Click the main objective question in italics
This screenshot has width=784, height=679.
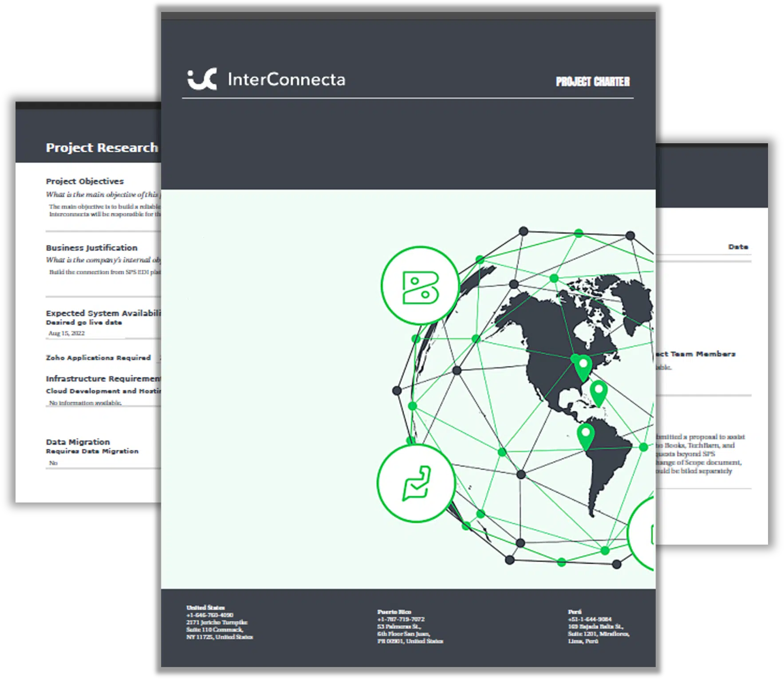coord(103,194)
